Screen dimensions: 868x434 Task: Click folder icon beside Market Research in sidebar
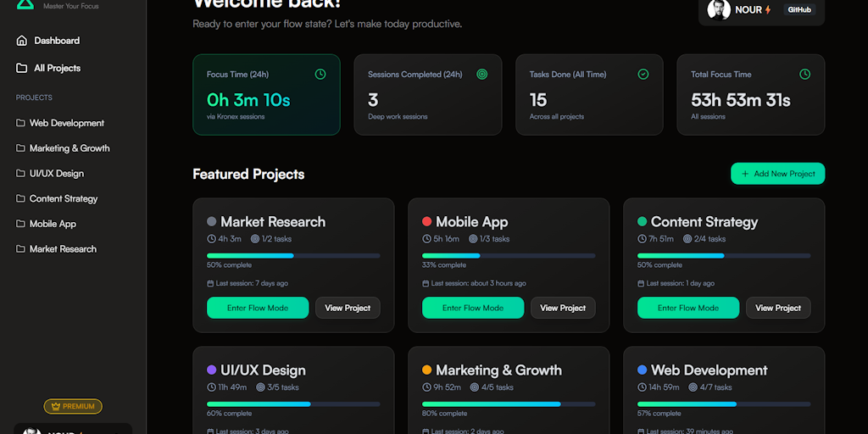pyautogui.click(x=20, y=249)
